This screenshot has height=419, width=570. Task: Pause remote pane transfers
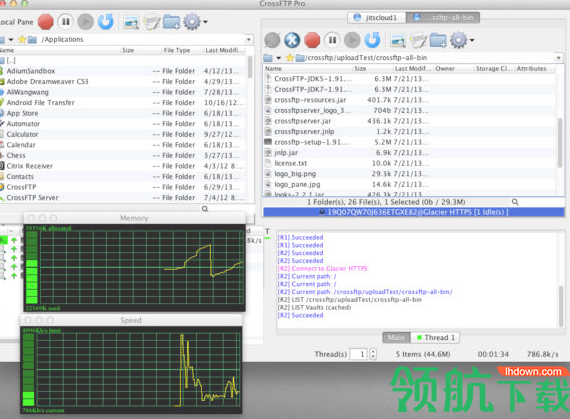(x=332, y=40)
